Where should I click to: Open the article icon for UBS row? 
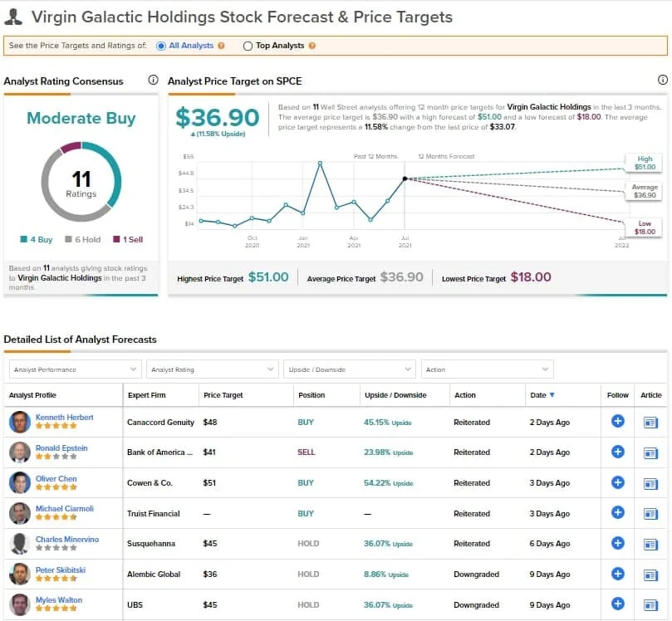[650, 605]
